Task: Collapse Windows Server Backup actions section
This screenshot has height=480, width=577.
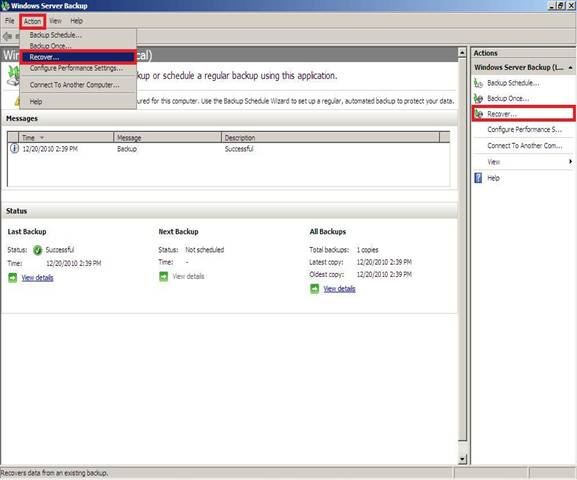Action: tap(570, 67)
